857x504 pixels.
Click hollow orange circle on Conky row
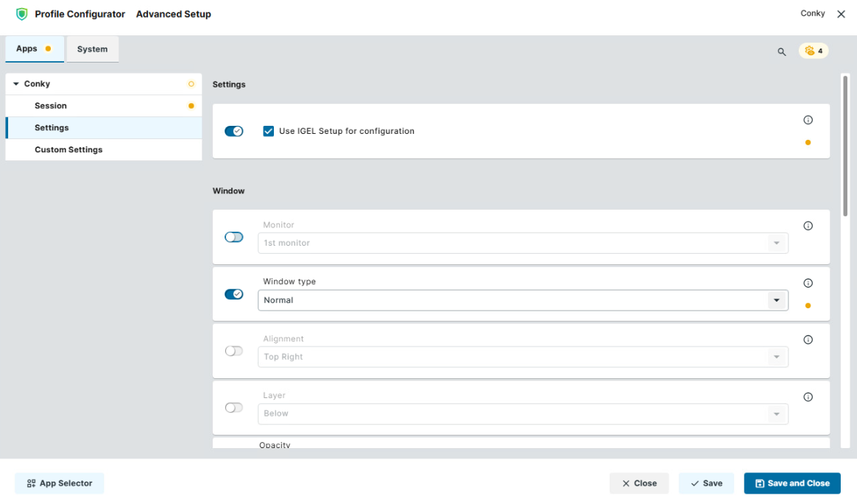tap(191, 84)
